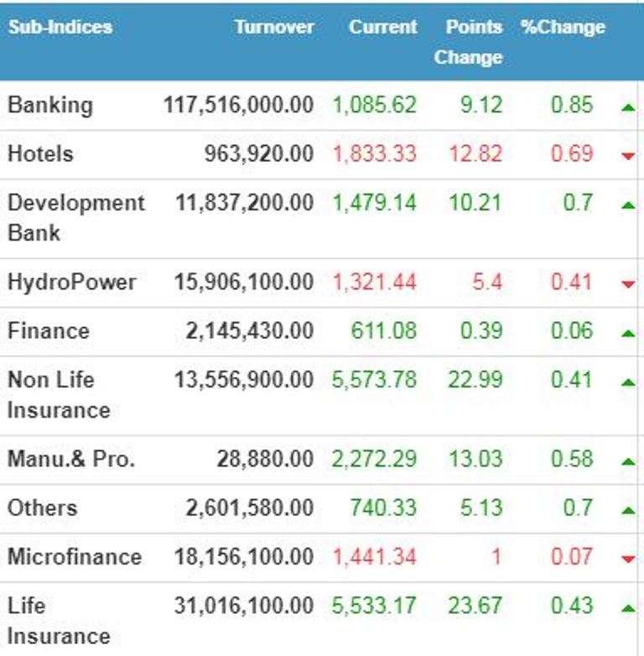The image size is (644, 656).
Task: Click the red down arrow in HydroPower row
Action: point(627,284)
